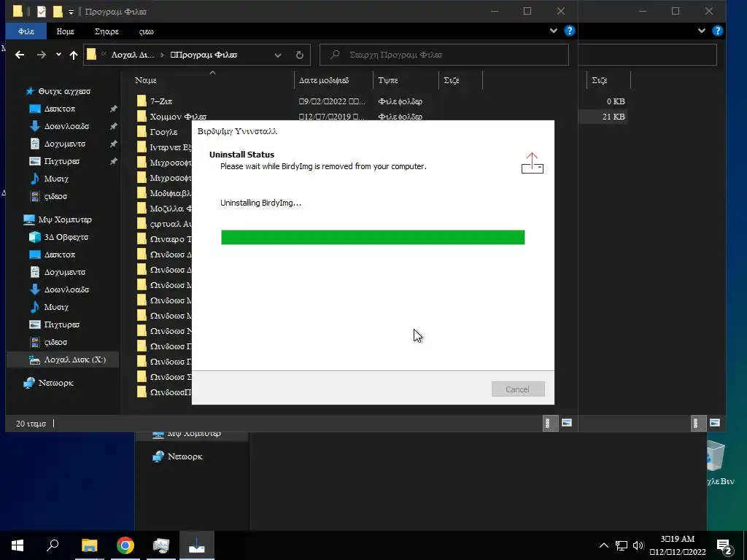Select pinned Πιχτυρεσ under Θυιχκ αχχεσσ
This screenshot has height=560, width=747.
[61, 161]
